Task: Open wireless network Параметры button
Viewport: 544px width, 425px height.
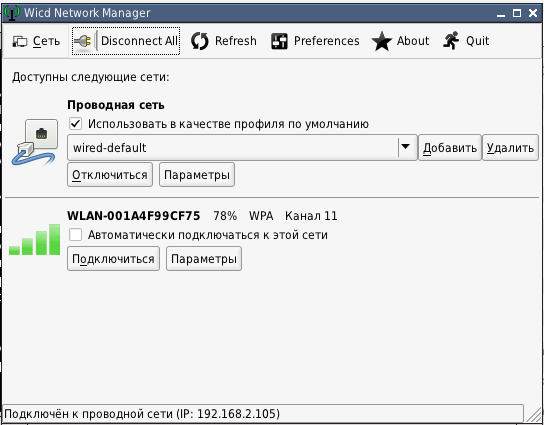Action: [x=204, y=258]
